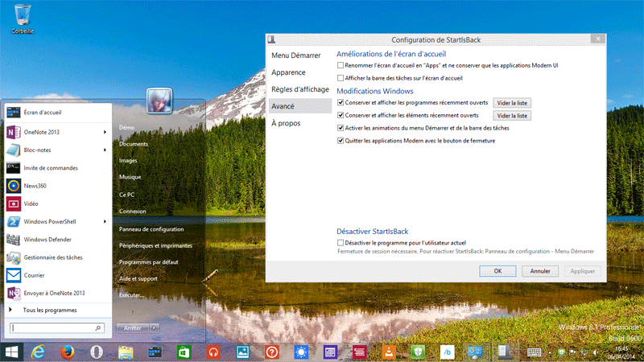Click the Windows Start button
This screenshot has width=644, height=362.
(x=11, y=352)
